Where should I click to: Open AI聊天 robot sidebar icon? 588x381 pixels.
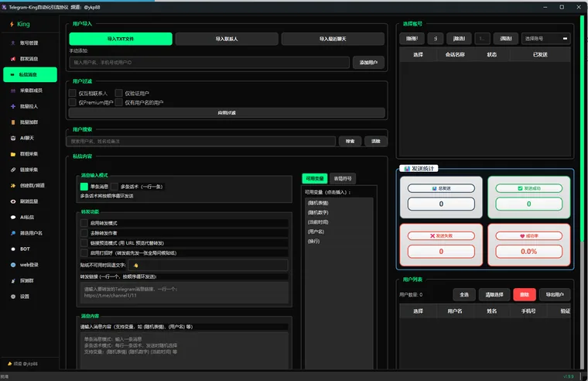13,138
